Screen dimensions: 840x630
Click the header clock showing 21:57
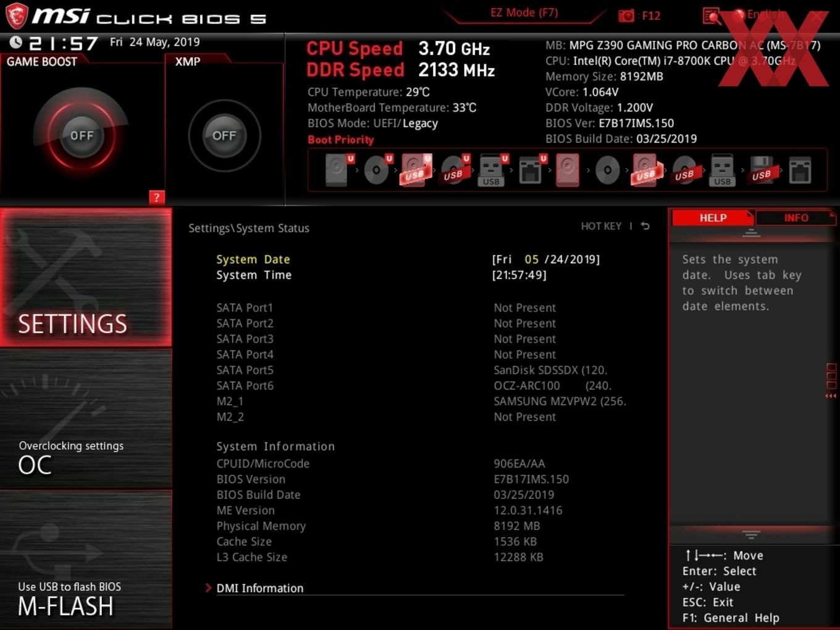64,43
